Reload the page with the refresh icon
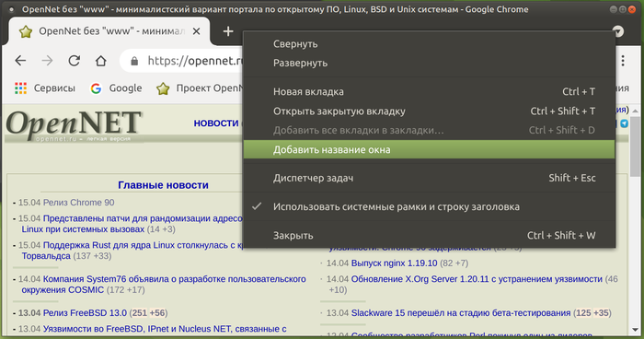 [74, 61]
